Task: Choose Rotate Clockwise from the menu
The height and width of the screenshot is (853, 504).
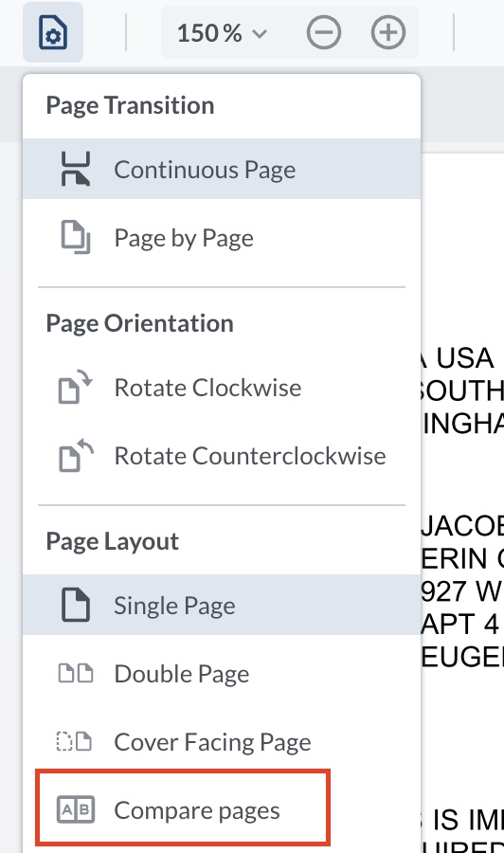Action: [x=222, y=388]
